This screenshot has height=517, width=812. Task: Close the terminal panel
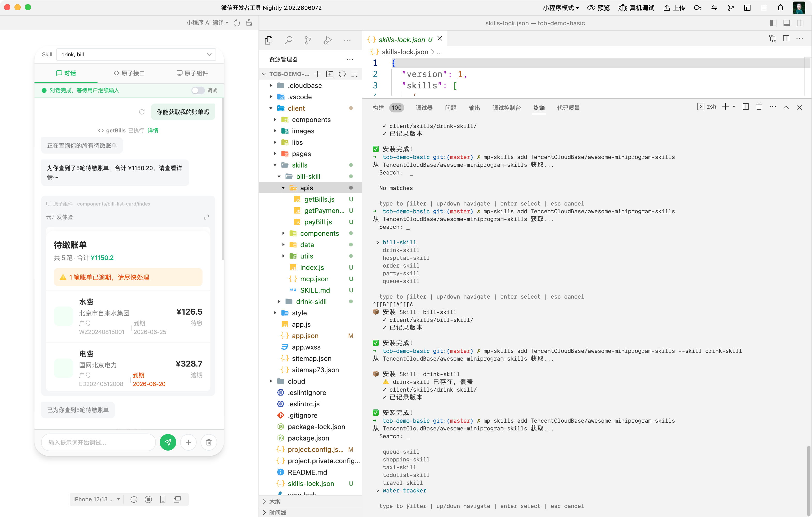(x=800, y=107)
